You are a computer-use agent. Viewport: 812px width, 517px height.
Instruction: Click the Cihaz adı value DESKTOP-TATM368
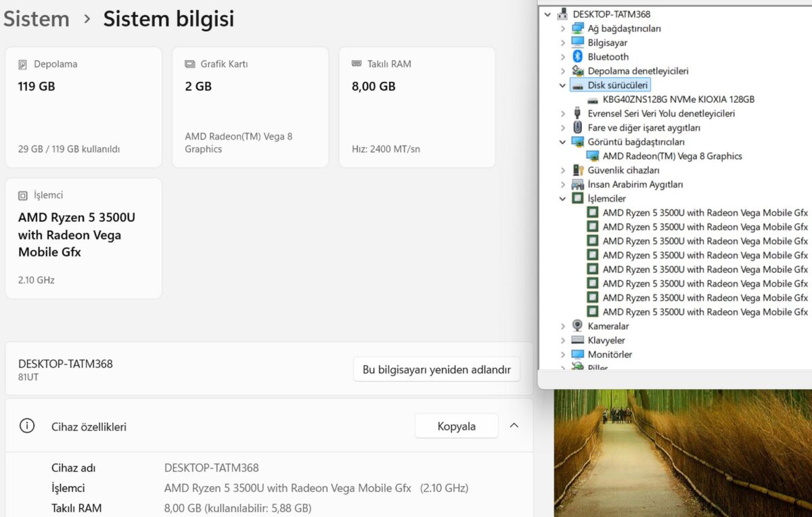pos(212,468)
